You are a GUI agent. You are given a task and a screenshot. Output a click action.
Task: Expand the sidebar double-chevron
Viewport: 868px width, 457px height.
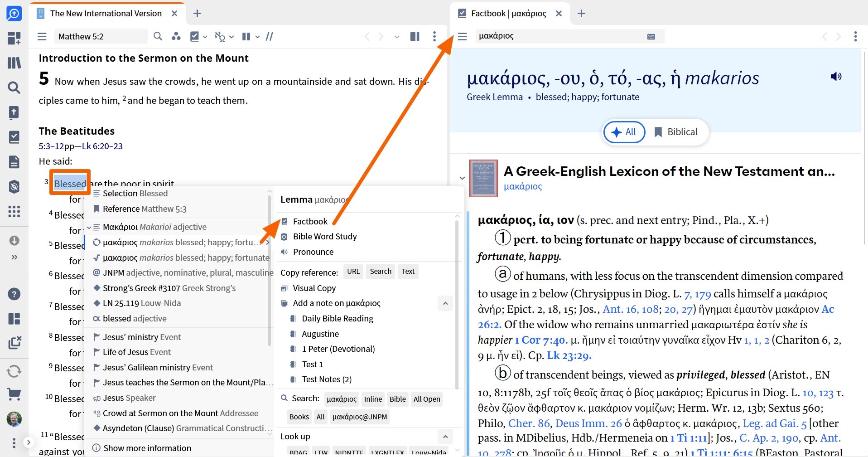pos(14,257)
